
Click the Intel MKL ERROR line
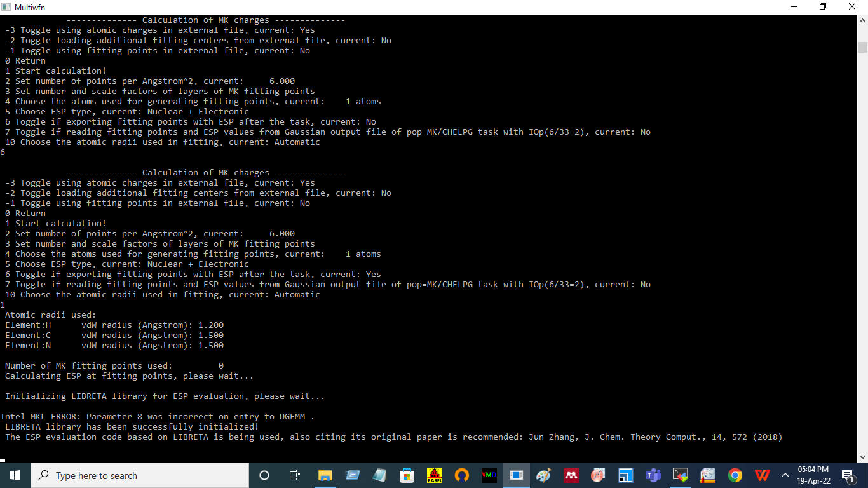158,416
